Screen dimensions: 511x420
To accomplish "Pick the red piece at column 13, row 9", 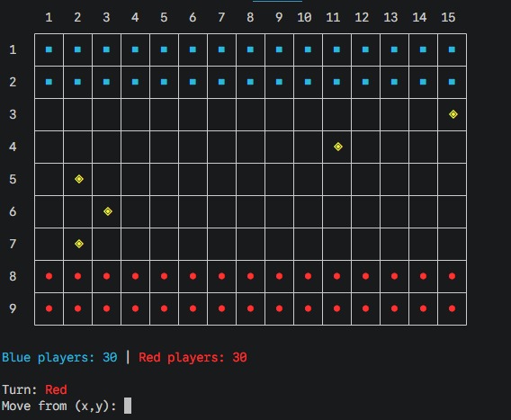I will tap(394, 308).
